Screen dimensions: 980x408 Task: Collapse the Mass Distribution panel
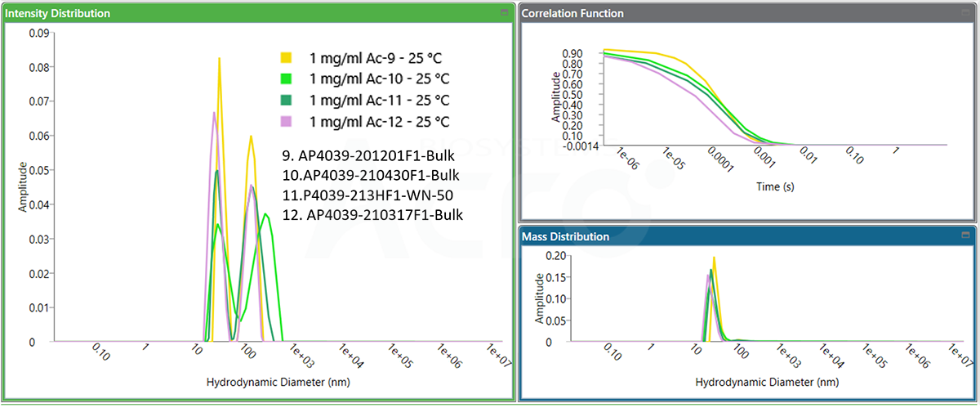pos(967,235)
